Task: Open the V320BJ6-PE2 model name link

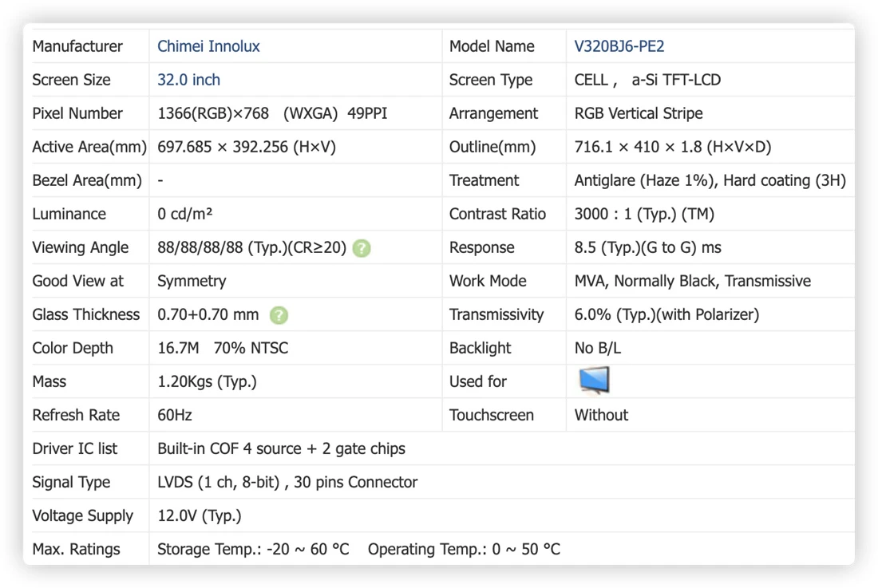Action: (619, 46)
